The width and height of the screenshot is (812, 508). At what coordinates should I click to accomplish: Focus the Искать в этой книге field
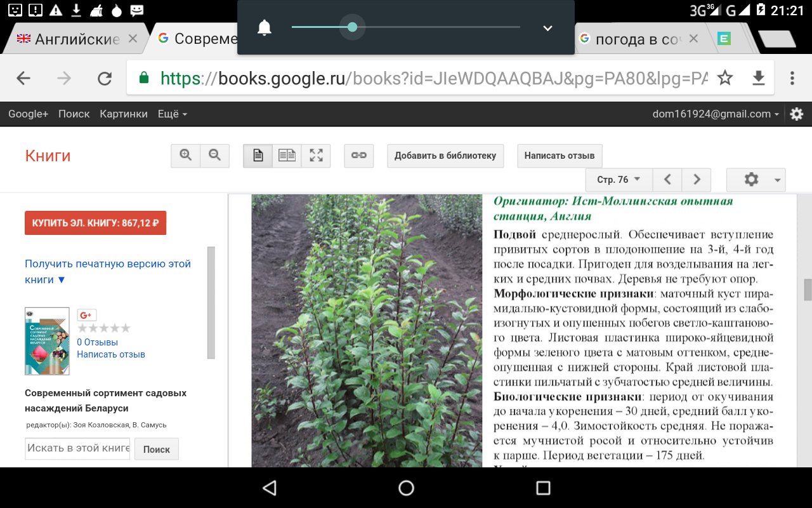point(77,448)
